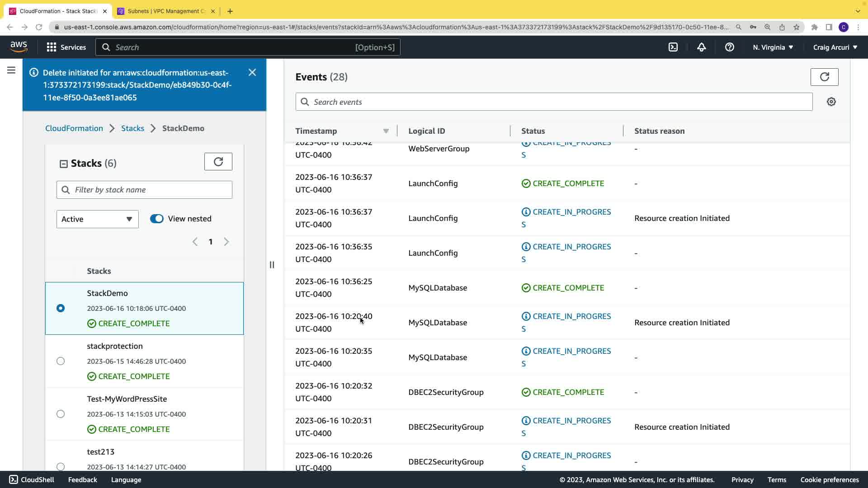Image resolution: width=868 pixels, height=488 pixels.
Task: Click the Search events input field
Action: point(554,102)
